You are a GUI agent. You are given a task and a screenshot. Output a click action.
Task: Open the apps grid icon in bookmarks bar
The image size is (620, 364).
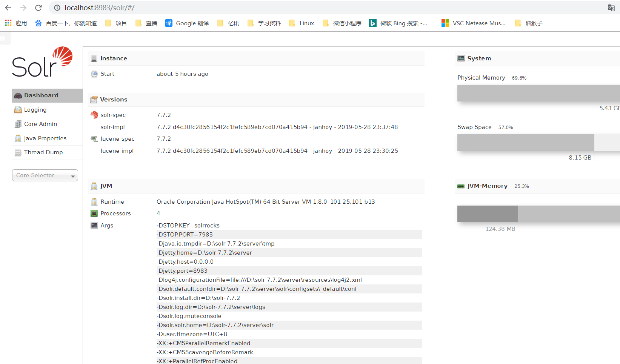pyautogui.click(x=8, y=23)
